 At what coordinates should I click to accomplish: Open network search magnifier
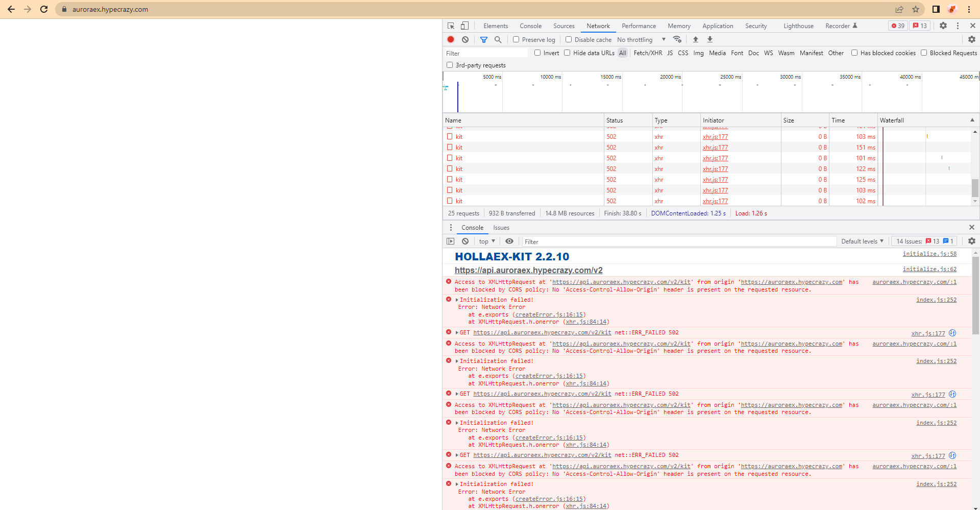click(498, 39)
